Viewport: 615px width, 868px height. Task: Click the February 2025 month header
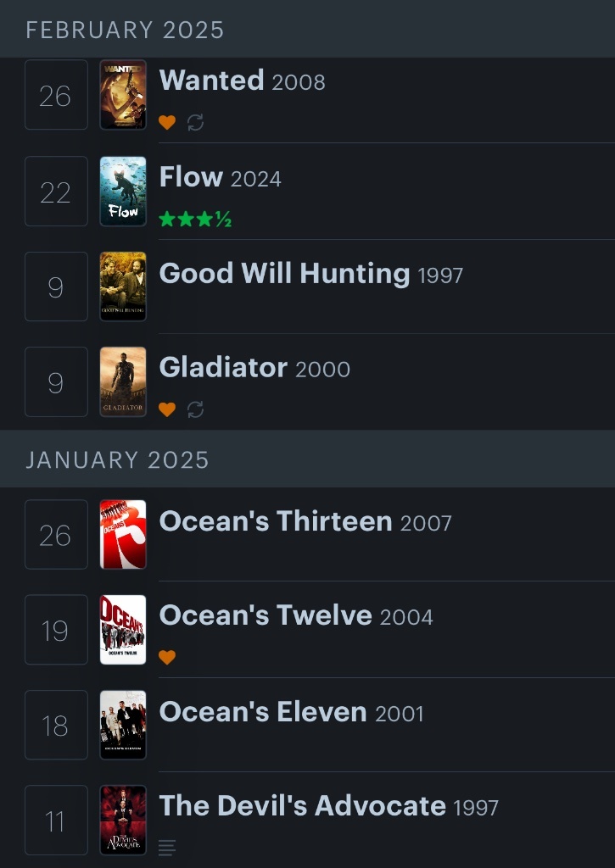pos(125,31)
